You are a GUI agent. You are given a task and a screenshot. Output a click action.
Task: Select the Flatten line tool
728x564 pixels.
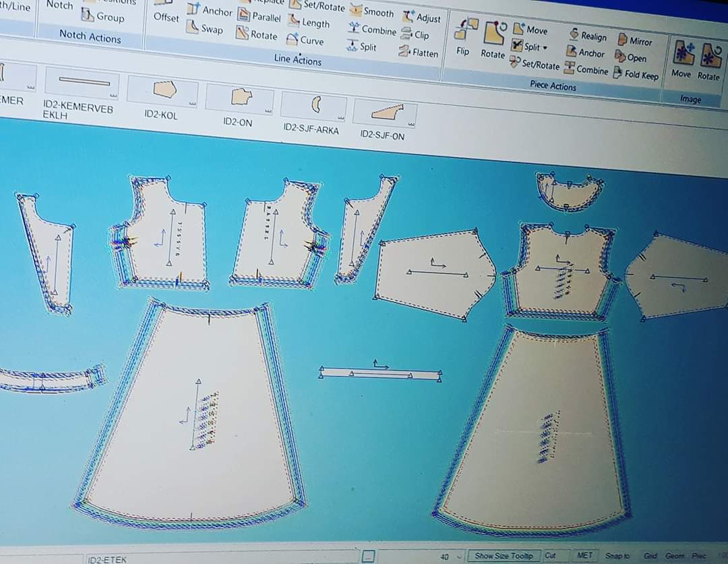coord(419,52)
